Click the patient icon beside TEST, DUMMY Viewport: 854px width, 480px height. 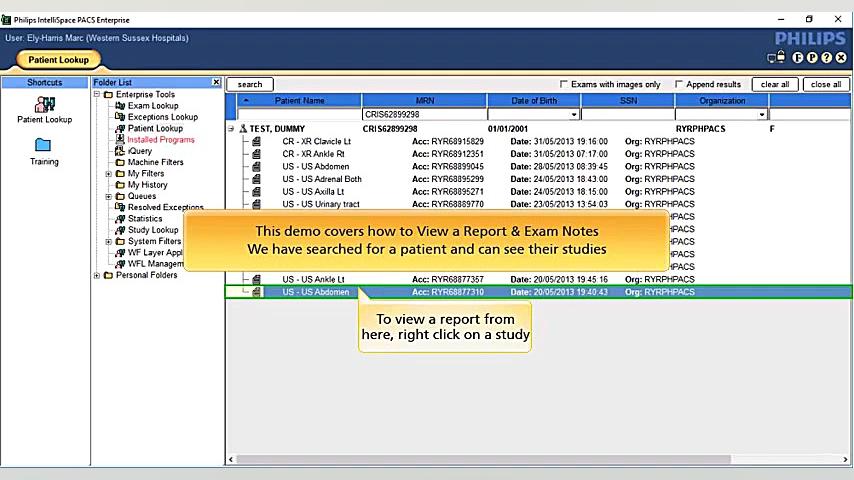(243, 129)
